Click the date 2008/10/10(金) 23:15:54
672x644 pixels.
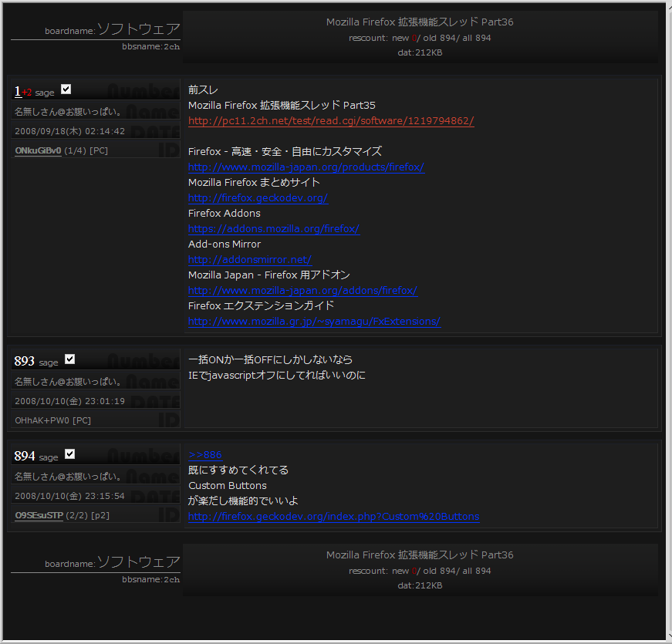pyautogui.click(x=70, y=496)
